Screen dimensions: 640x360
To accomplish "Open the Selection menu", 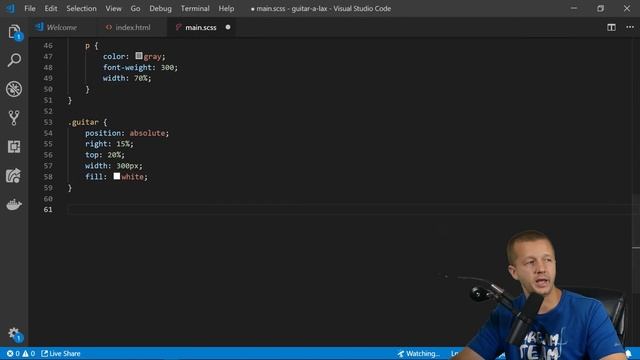I will (x=81, y=8).
